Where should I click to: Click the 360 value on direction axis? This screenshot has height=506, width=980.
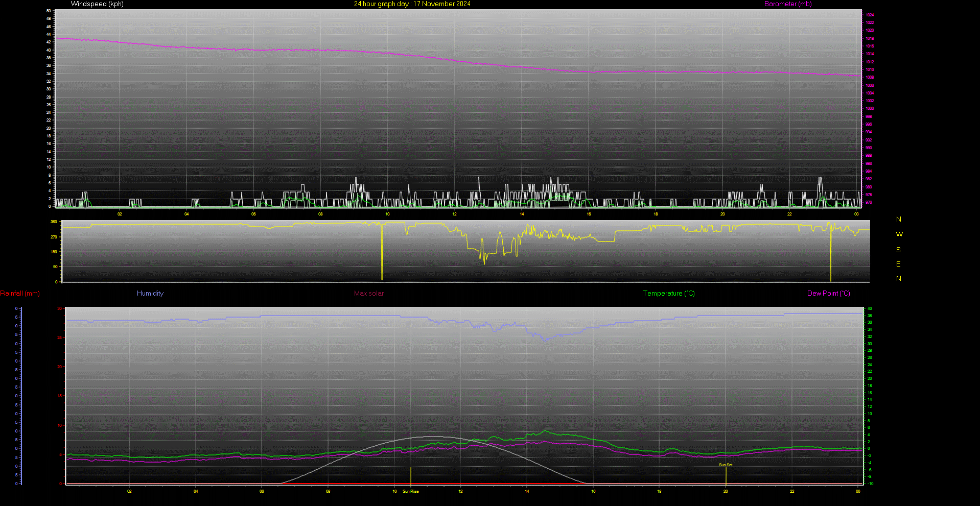pyautogui.click(x=54, y=222)
